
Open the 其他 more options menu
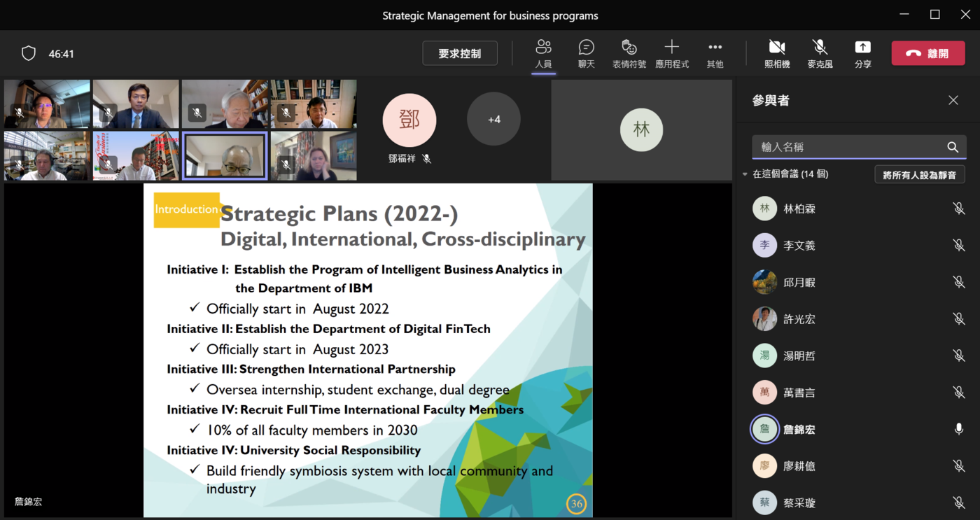coord(715,54)
